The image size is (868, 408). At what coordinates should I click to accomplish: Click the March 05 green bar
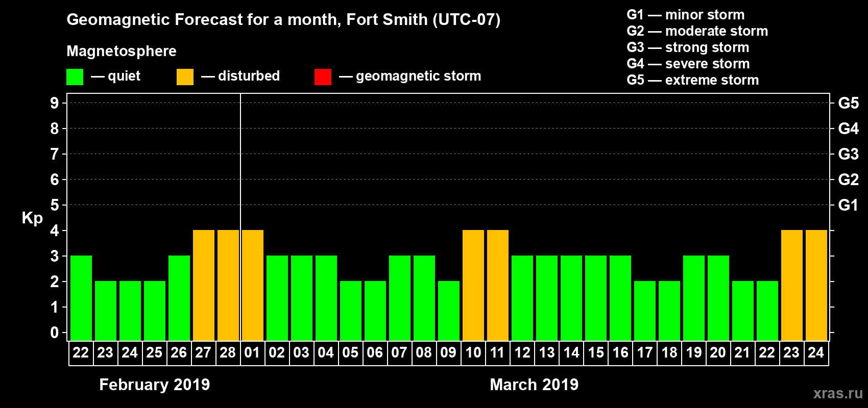[x=351, y=311]
